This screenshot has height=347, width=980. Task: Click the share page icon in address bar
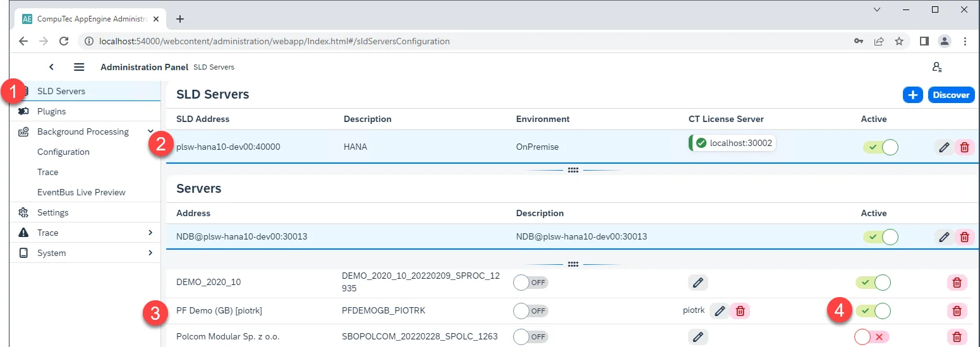point(879,41)
